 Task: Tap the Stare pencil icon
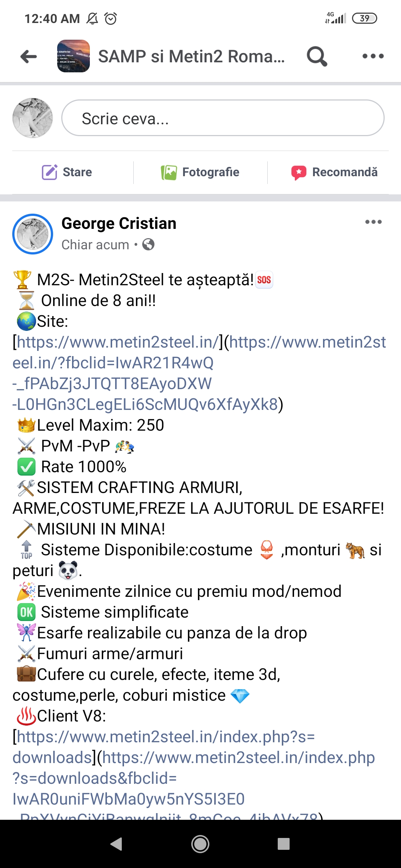[49, 172]
